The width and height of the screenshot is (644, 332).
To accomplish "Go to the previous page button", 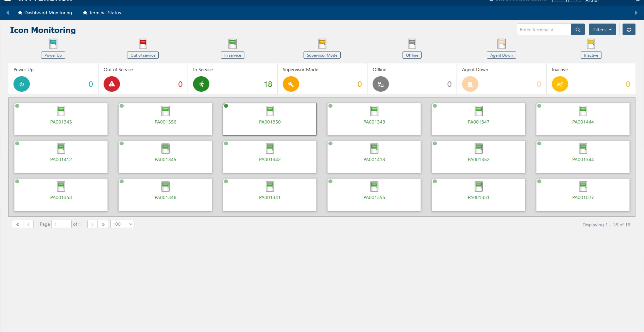I will click(28, 224).
